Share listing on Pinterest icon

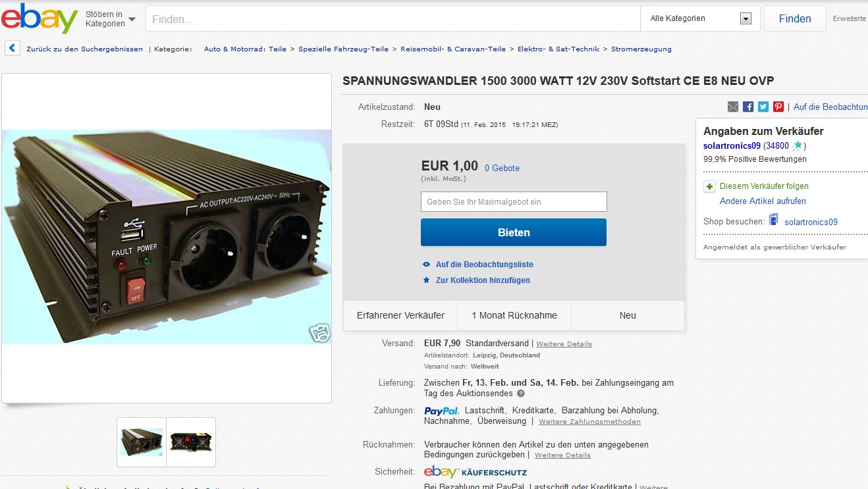[778, 107]
